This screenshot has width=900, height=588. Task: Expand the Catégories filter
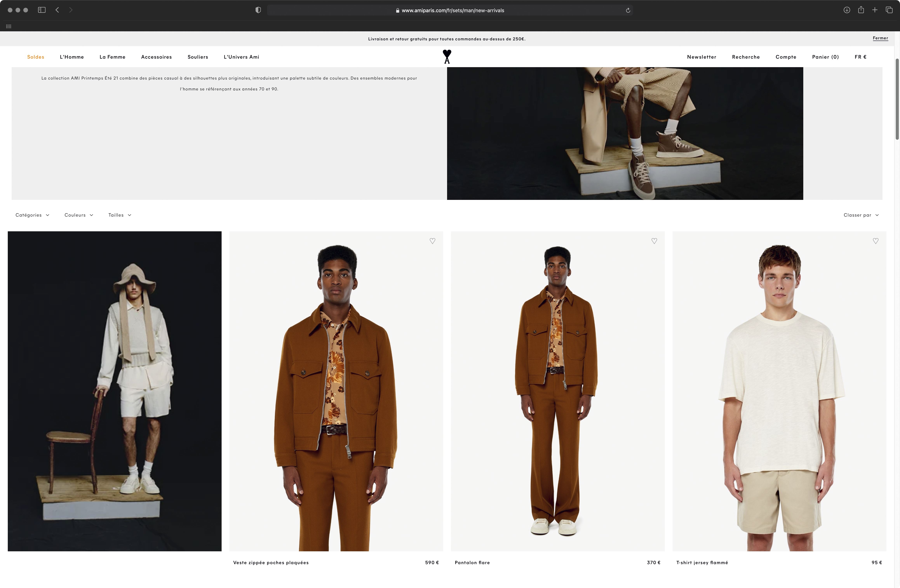tap(32, 215)
